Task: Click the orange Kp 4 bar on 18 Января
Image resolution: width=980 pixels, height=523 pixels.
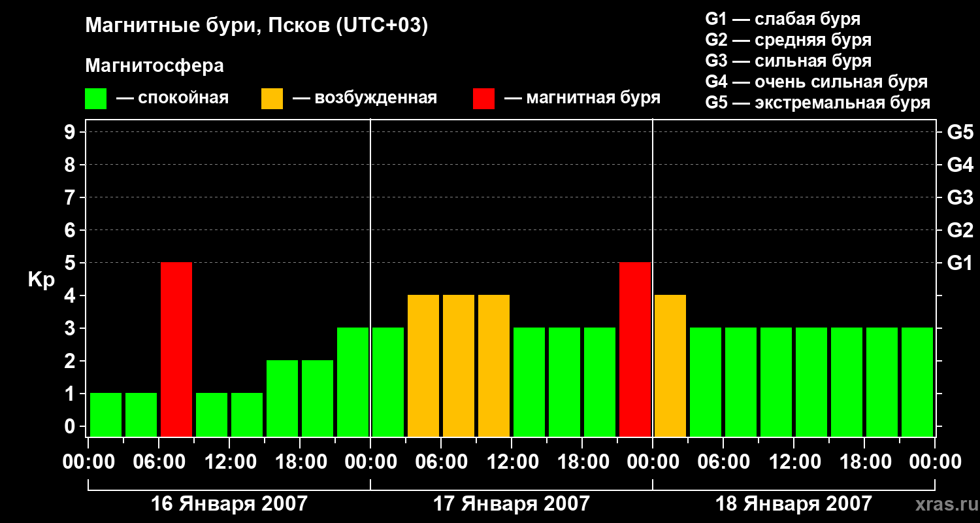Action: [x=670, y=365]
